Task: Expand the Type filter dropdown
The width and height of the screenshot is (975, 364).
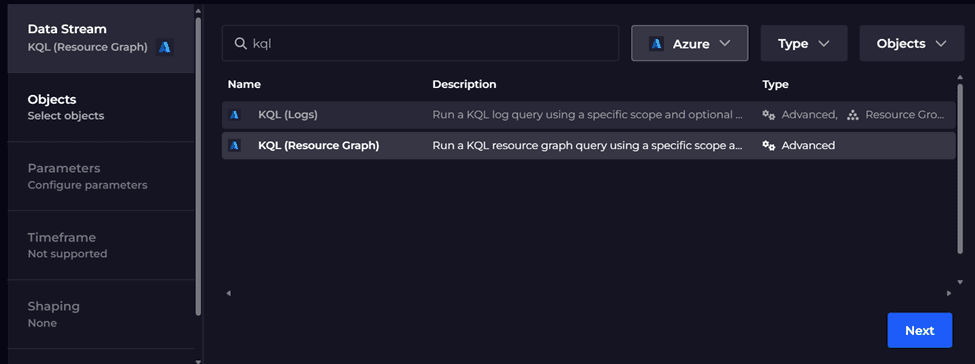Action: tap(804, 44)
